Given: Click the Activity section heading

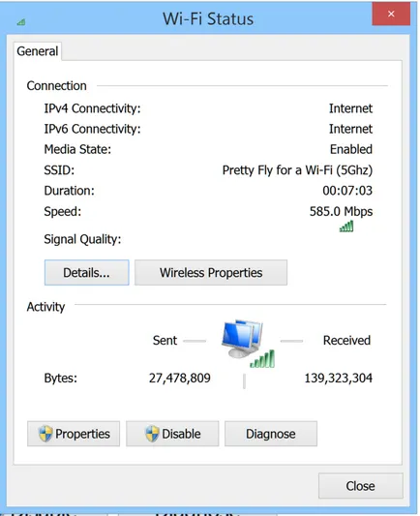Looking at the screenshot, I should pyautogui.click(x=45, y=307).
